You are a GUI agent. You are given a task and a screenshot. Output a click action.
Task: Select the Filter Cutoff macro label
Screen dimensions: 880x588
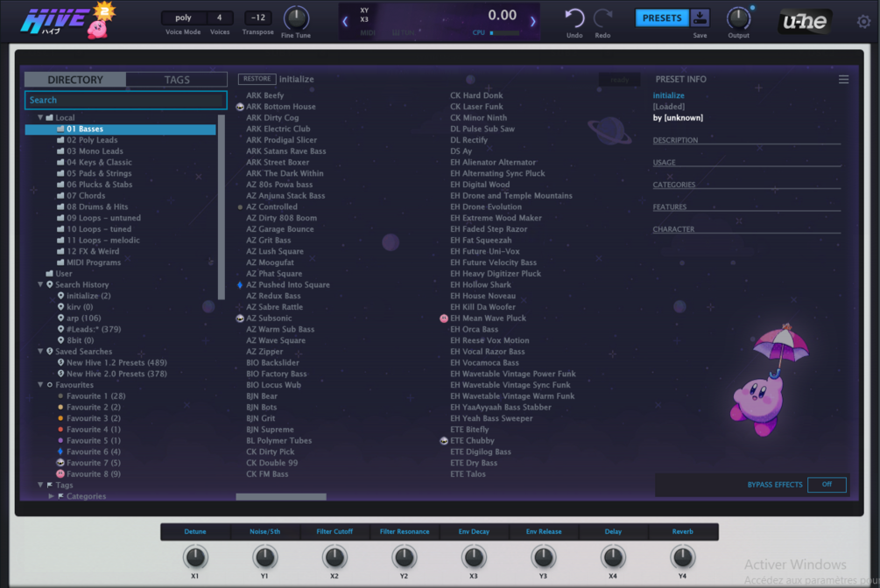click(334, 532)
